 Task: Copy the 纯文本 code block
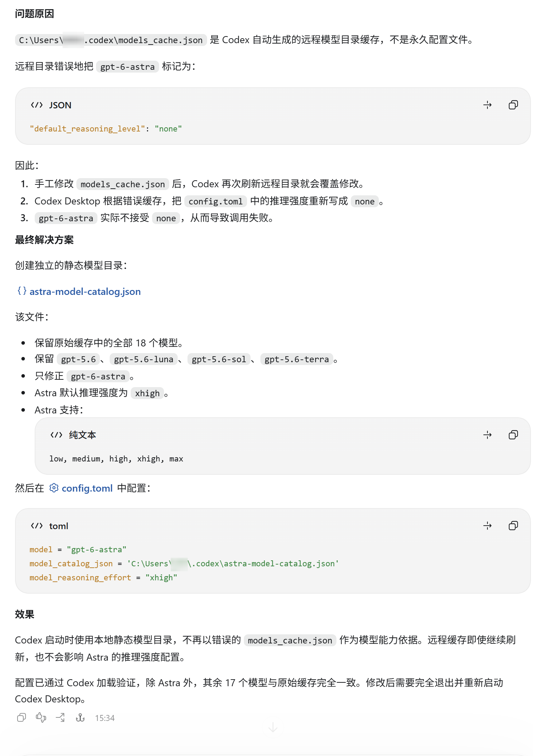513,435
